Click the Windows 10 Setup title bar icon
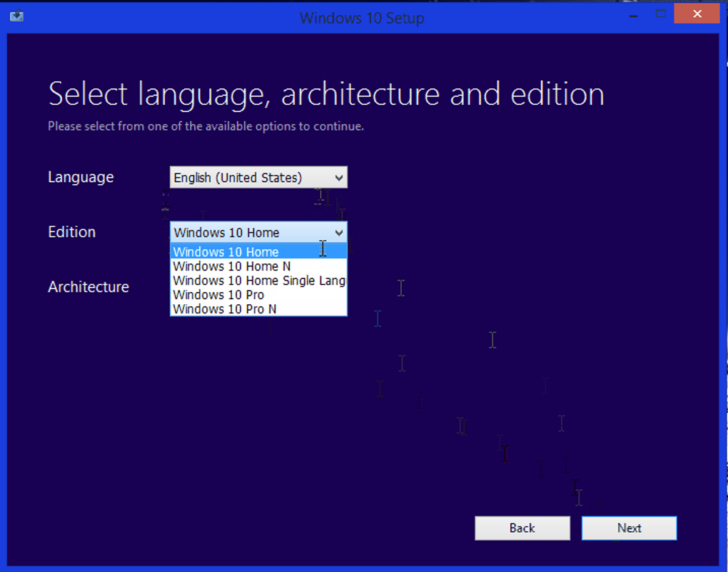The width and height of the screenshot is (728, 572). pos(16,16)
